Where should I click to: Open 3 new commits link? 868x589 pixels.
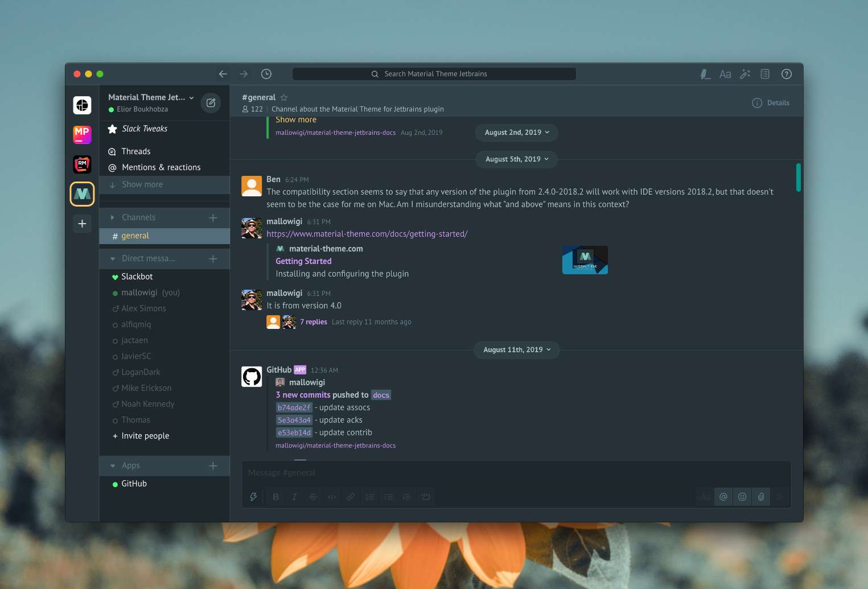tap(303, 395)
